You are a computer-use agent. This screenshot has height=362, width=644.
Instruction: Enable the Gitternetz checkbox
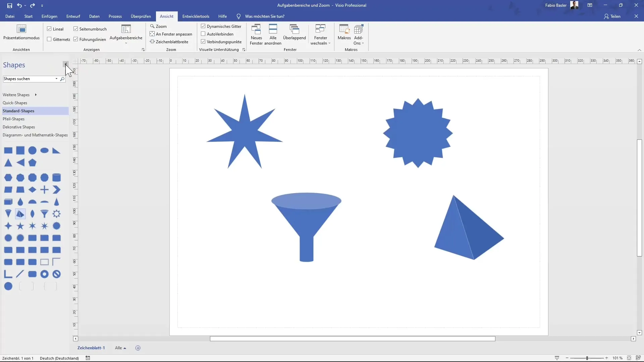tap(49, 39)
